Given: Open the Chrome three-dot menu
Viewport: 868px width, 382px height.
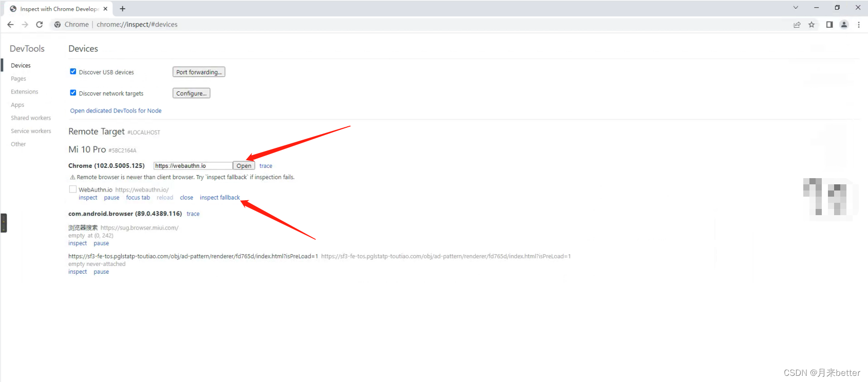Looking at the screenshot, I should pyautogui.click(x=859, y=24).
